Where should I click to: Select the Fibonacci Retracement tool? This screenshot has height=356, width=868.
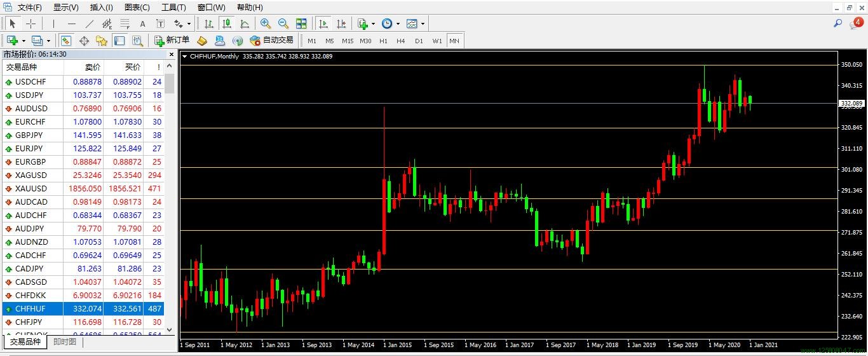[x=125, y=24]
